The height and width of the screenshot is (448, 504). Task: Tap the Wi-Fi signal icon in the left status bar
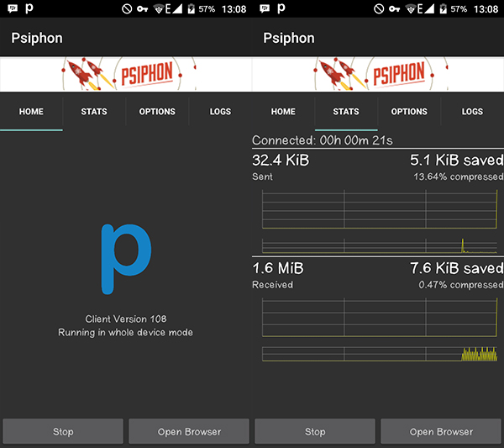pos(159,9)
